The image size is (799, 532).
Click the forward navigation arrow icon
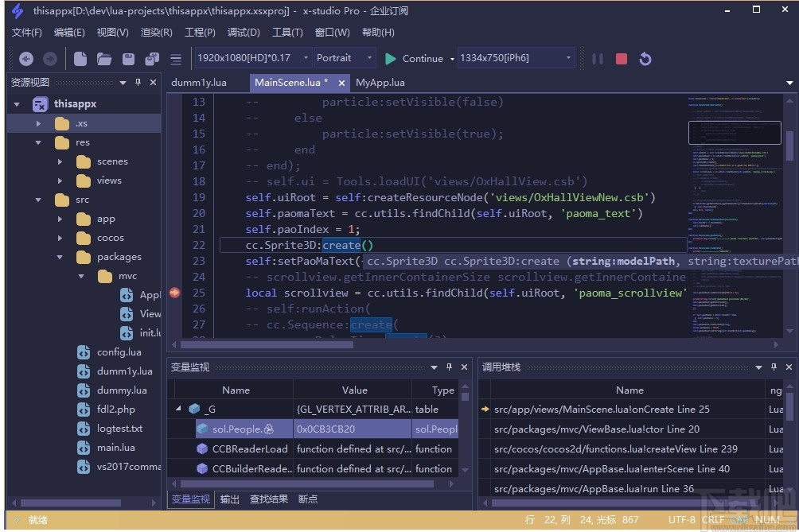pos(49,57)
